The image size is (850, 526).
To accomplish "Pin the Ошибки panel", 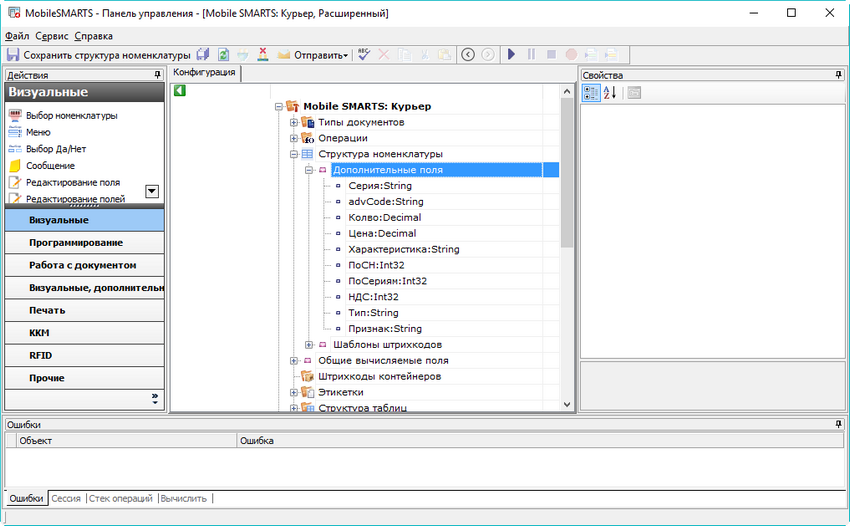I will [x=839, y=424].
